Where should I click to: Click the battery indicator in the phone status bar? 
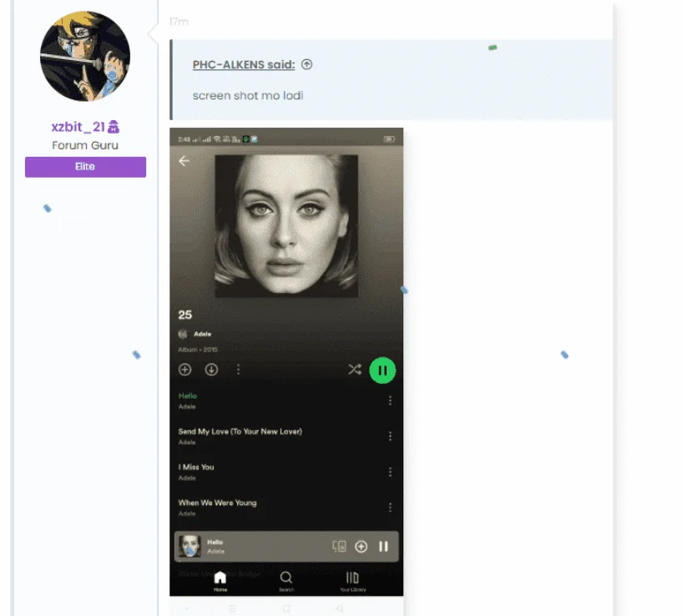point(389,139)
